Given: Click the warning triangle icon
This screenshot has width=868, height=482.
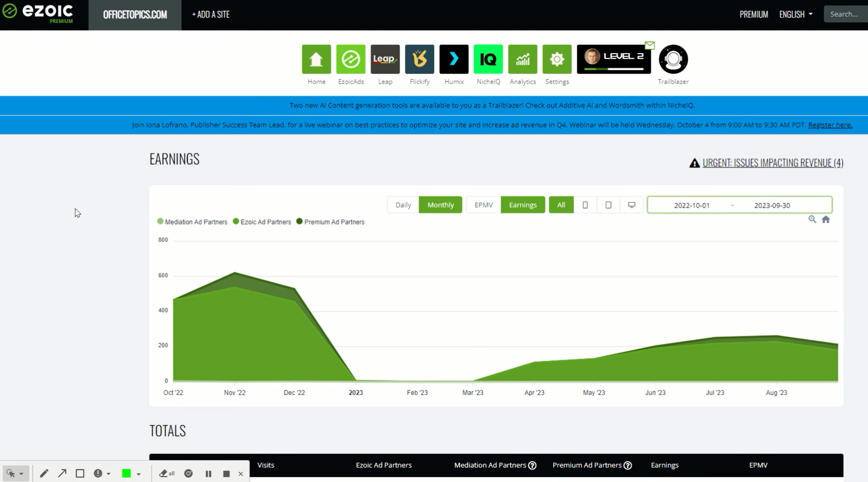Looking at the screenshot, I should [x=694, y=163].
